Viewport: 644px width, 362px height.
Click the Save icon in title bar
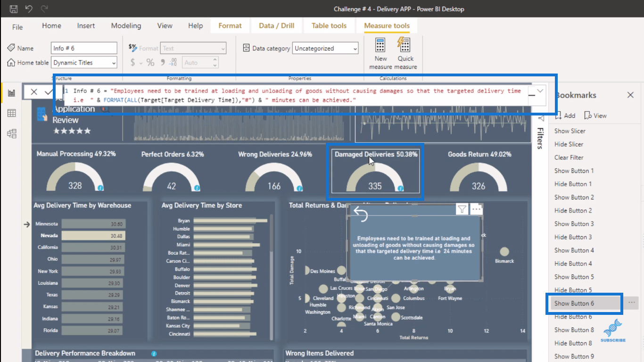(x=14, y=9)
